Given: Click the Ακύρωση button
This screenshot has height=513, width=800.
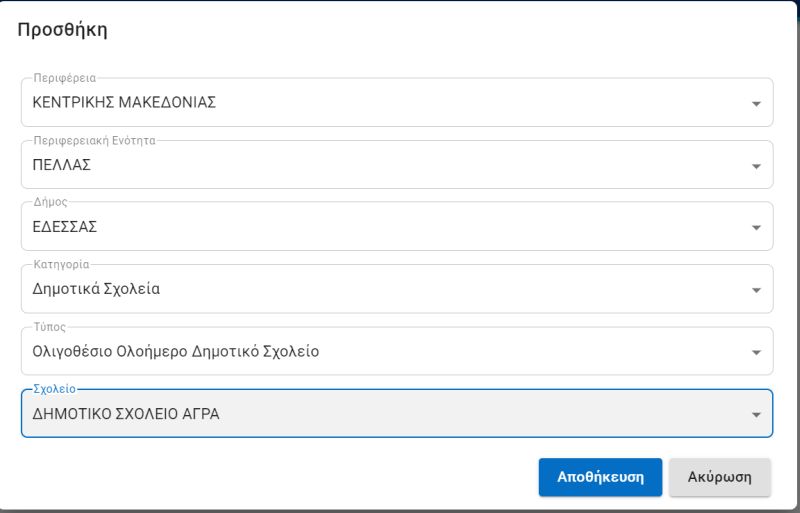Looking at the screenshot, I should click(x=719, y=476).
